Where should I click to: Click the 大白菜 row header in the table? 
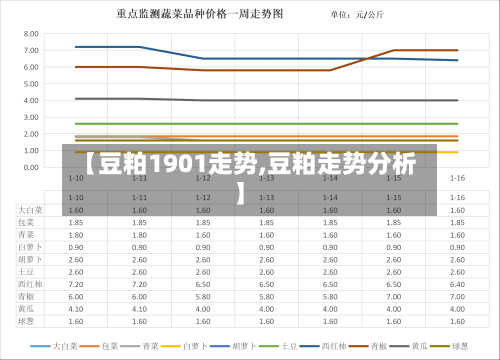(x=30, y=210)
